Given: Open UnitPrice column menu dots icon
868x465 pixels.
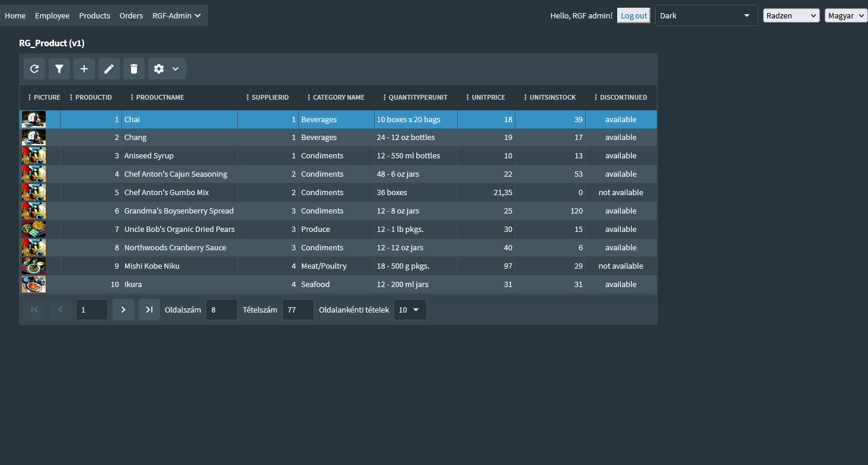Looking at the screenshot, I should pyautogui.click(x=468, y=97).
